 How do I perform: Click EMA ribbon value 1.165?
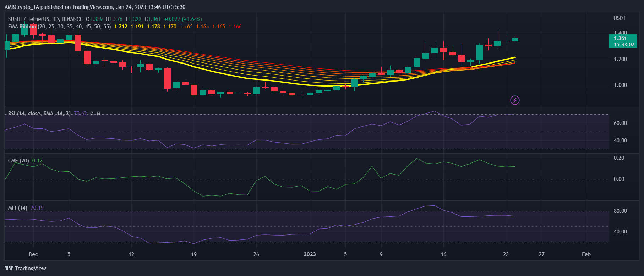219,27
